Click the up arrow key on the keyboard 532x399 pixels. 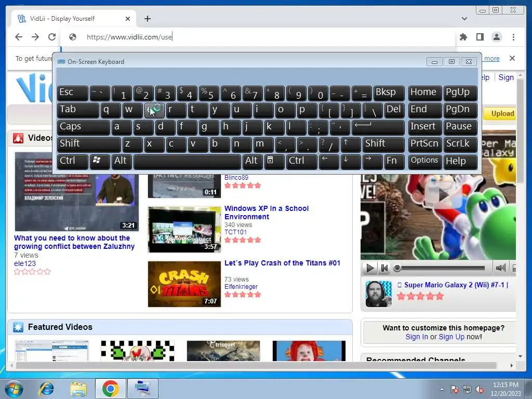coord(351,144)
